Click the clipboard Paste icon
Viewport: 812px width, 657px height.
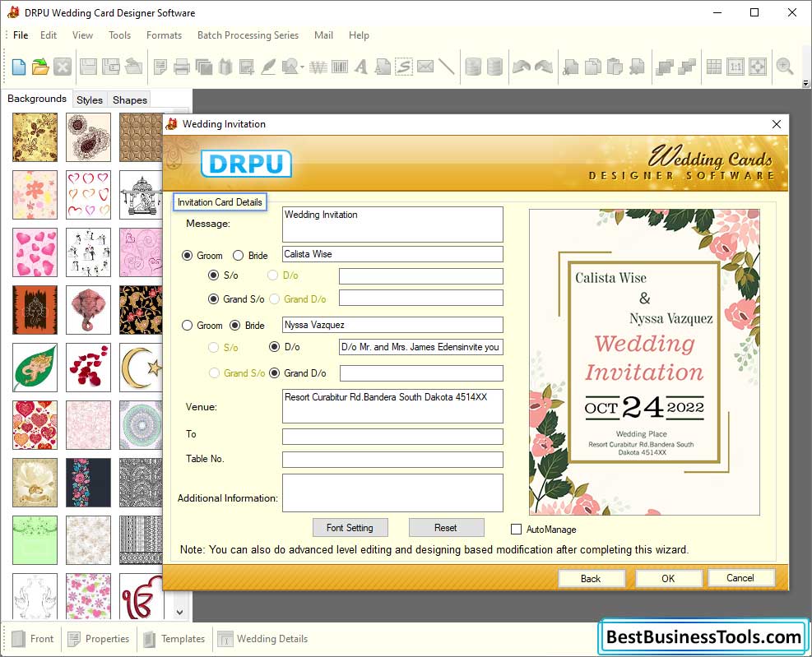[x=615, y=67]
